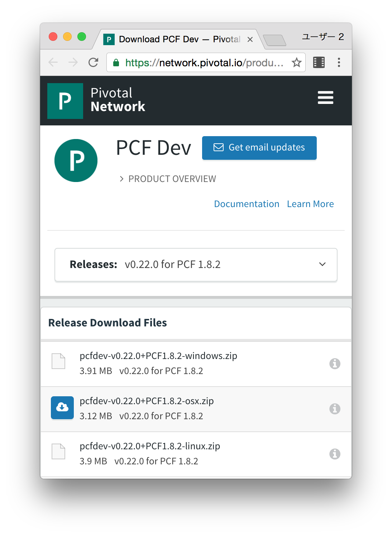
Task: Click the round PCF Dev product logo
Action: (76, 161)
